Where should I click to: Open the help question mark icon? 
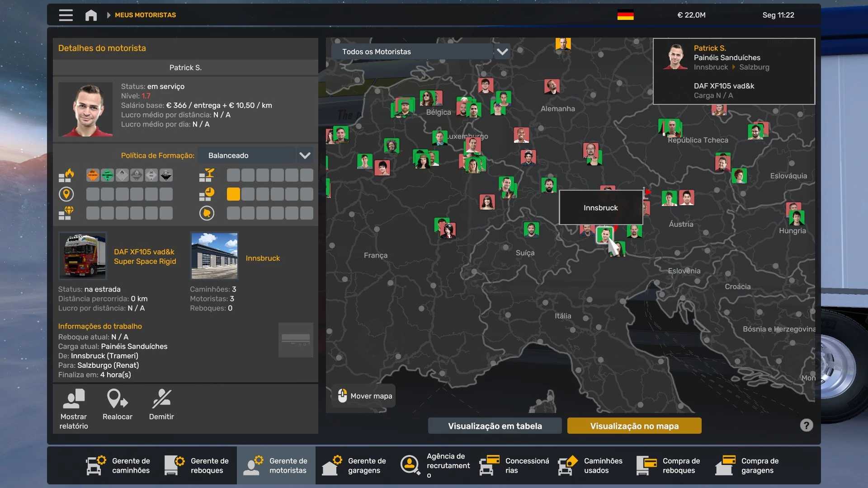pyautogui.click(x=806, y=425)
